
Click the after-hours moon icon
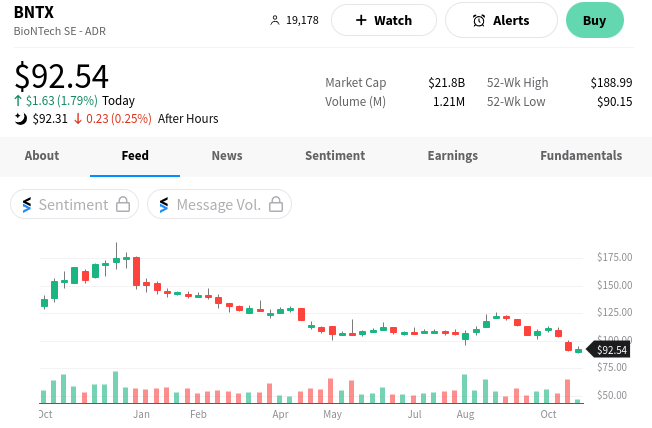tap(21, 118)
